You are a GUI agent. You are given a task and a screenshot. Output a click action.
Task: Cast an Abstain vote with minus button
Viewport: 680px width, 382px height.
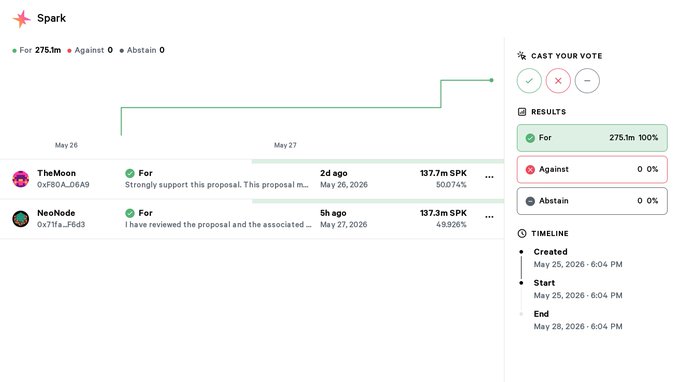pyautogui.click(x=587, y=81)
